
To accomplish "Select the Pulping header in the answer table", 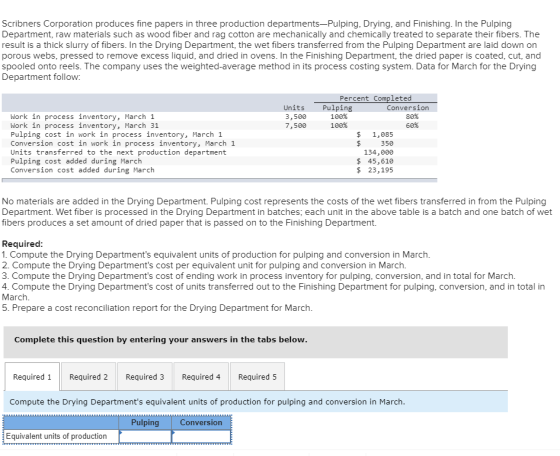I will [x=145, y=422].
